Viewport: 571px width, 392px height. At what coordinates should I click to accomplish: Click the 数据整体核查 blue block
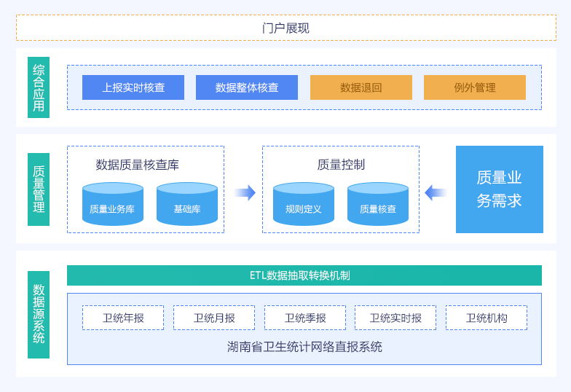[247, 87]
